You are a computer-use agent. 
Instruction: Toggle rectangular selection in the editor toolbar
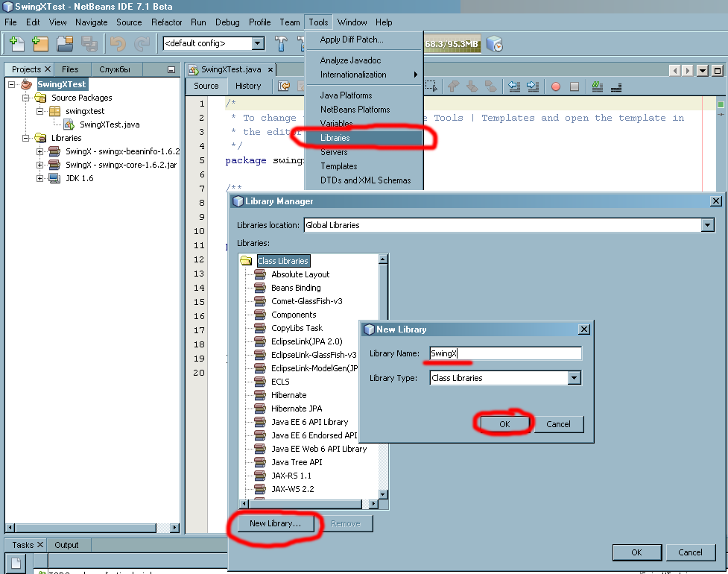(431, 86)
